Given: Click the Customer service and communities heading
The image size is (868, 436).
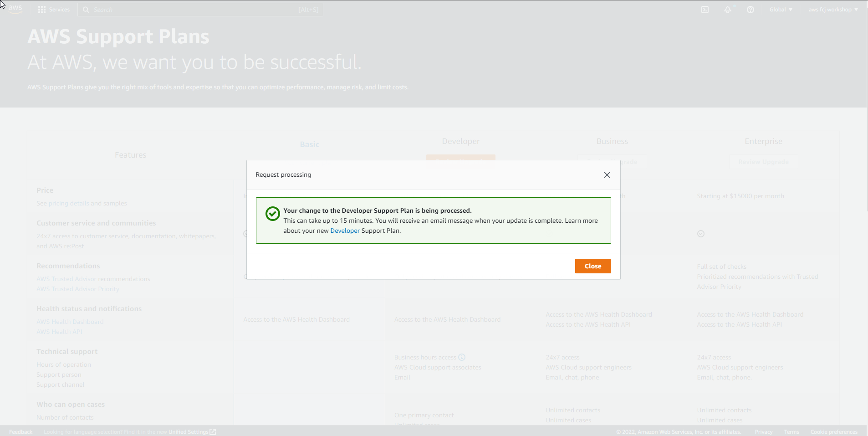Looking at the screenshot, I should [96, 223].
